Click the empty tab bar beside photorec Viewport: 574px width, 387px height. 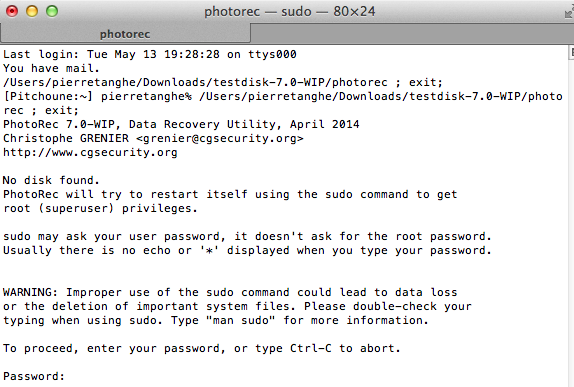tap(412, 34)
